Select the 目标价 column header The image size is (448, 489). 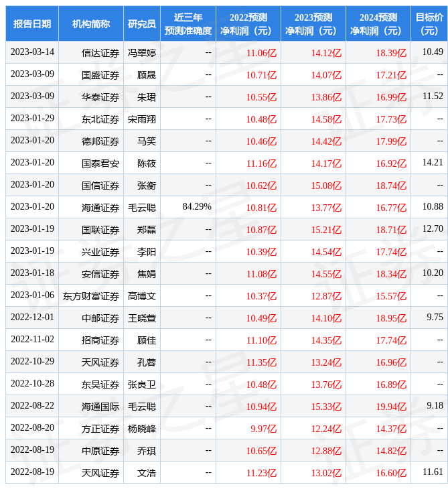[429, 23]
